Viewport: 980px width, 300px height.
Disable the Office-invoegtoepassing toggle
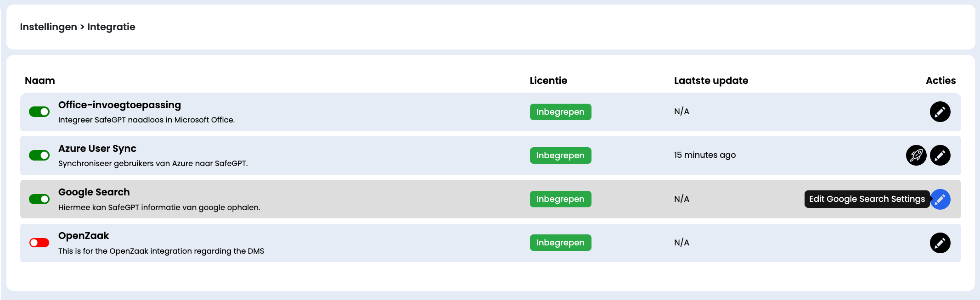(39, 111)
